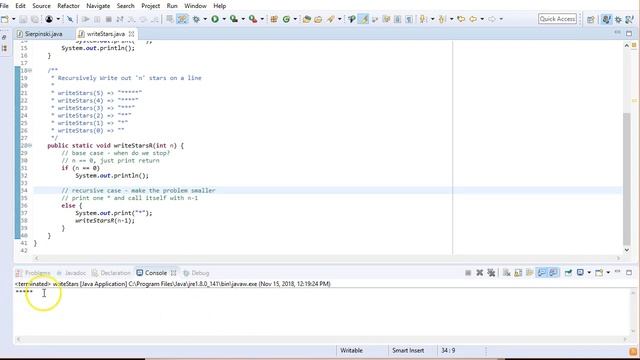Close the writeStars.java editor tab
The height and width of the screenshot is (360, 640).
131,34
